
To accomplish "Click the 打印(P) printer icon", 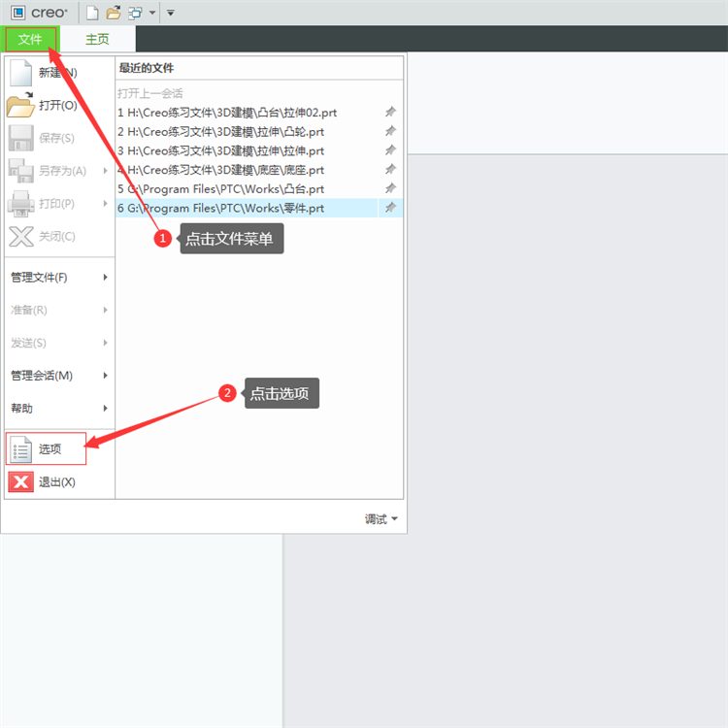I will point(21,204).
